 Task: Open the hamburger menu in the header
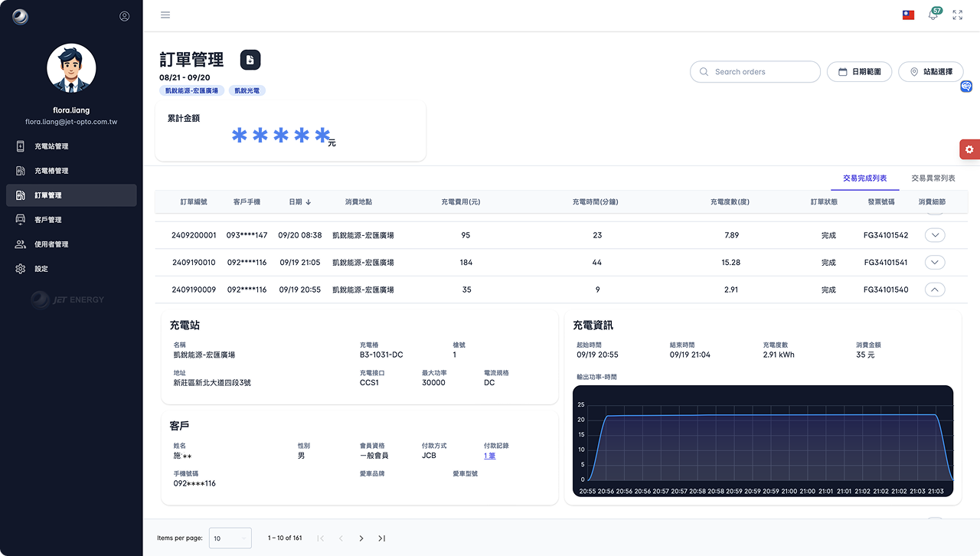[x=165, y=15]
